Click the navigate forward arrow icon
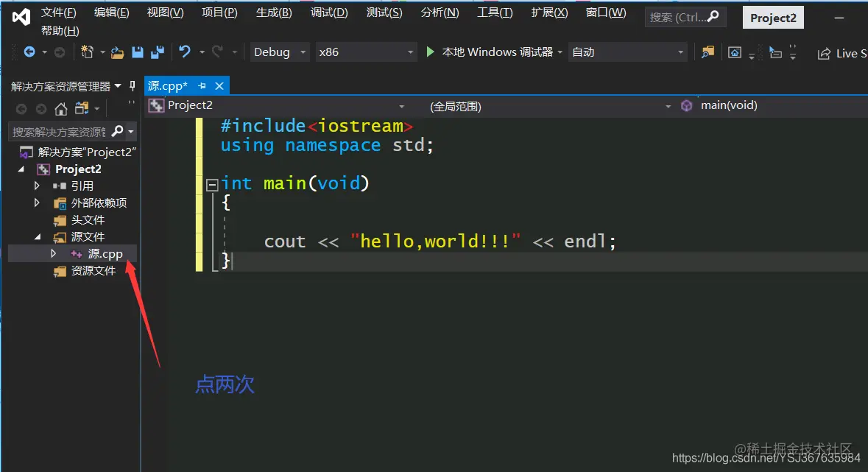The image size is (868, 472). [x=59, y=52]
